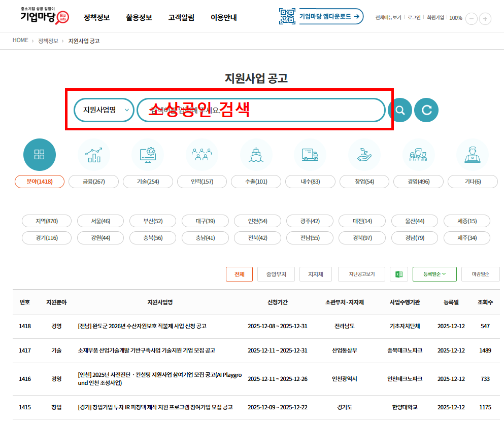504x423 pixels.
Task: Select the 창업 (startup) category icon
Action: point(364,155)
